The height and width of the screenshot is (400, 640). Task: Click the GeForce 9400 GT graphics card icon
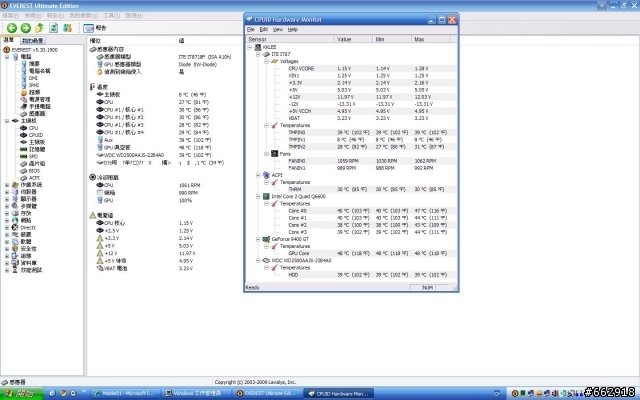tap(266, 239)
